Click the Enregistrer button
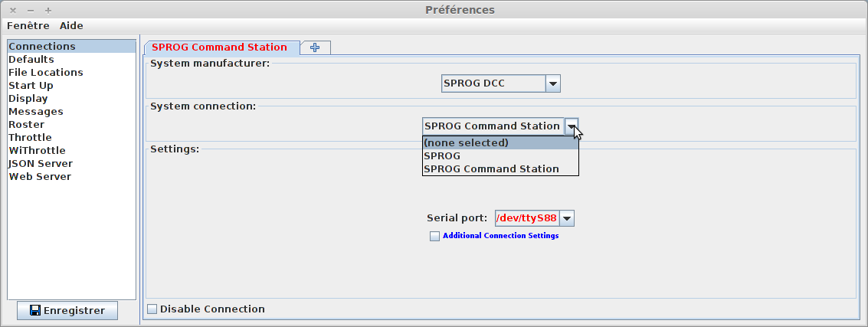This screenshot has height=327, width=868. [67, 310]
